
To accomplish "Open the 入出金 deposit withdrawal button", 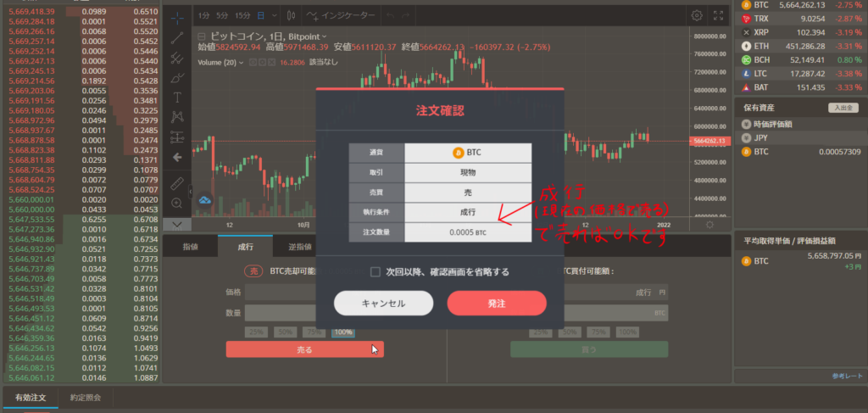I will coord(843,108).
